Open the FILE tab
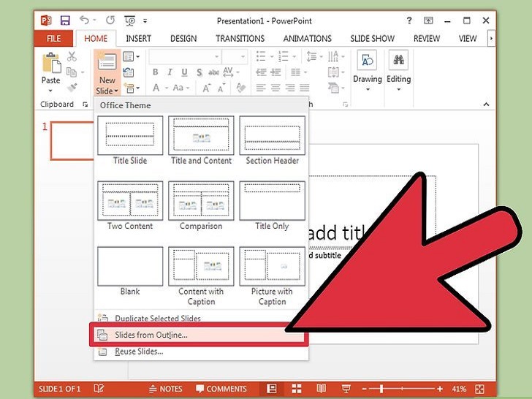This screenshot has width=532, height=399. point(53,38)
